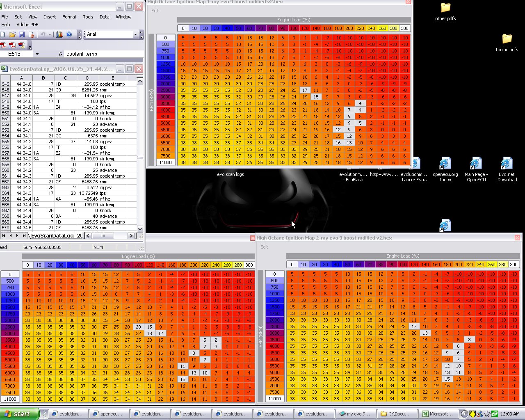Select the 'Evo.net Download' desktop shortcut

click(507, 169)
